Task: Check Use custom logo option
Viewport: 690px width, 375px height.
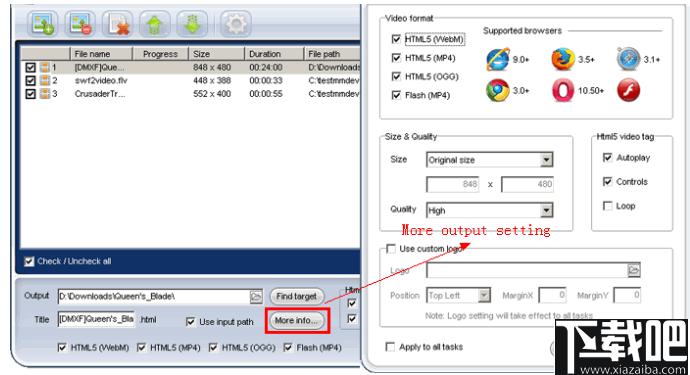Action: click(390, 249)
